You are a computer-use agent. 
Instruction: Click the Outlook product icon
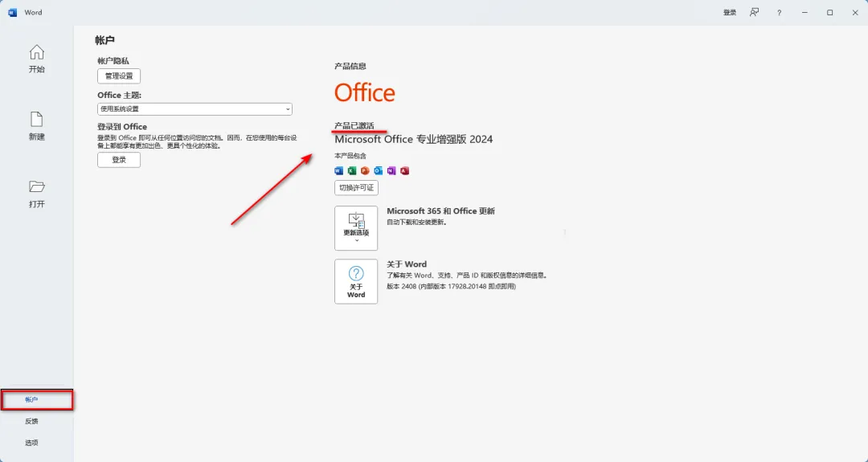click(x=378, y=171)
